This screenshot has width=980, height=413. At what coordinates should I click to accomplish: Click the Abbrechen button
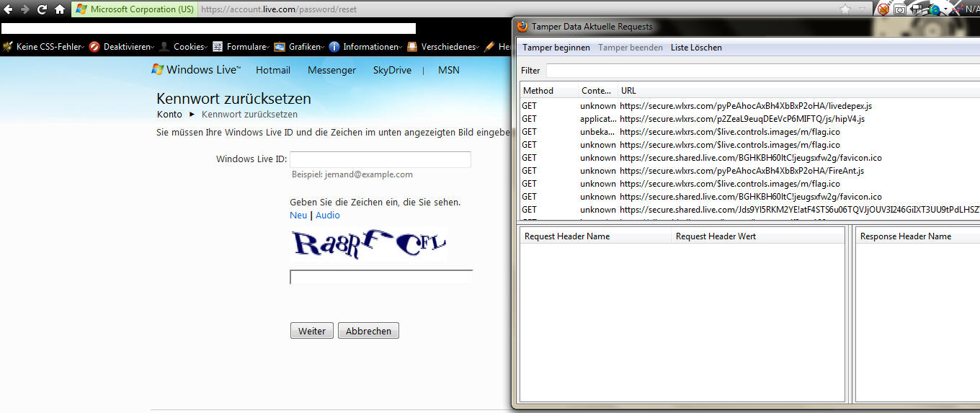pyautogui.click(x=368, y=331)
